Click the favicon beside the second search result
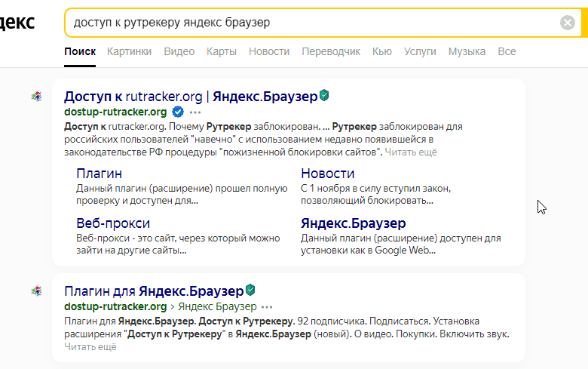Screen dimensions: 588x369 point(36,291)
